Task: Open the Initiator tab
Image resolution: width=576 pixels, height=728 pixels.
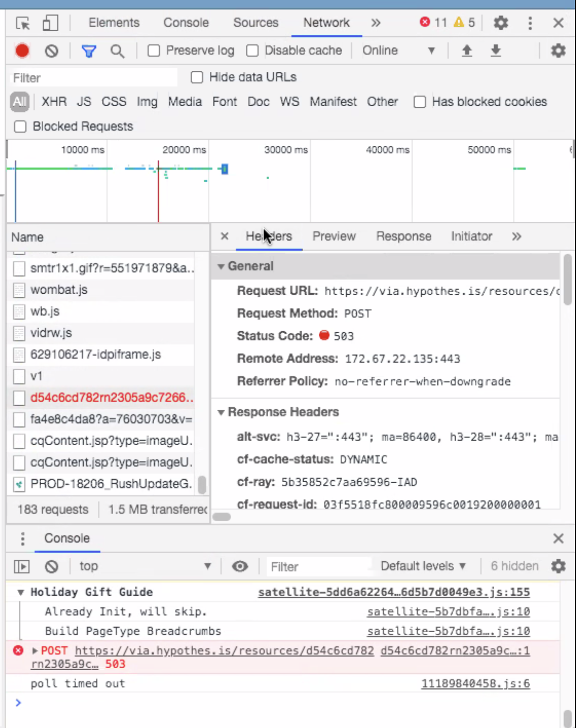Action: click(x=471, y=236)
